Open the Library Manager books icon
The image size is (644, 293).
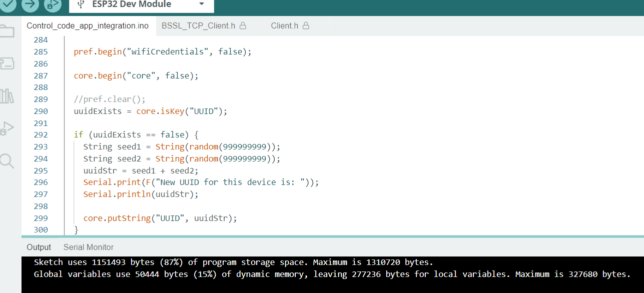[x=7, y=96]
